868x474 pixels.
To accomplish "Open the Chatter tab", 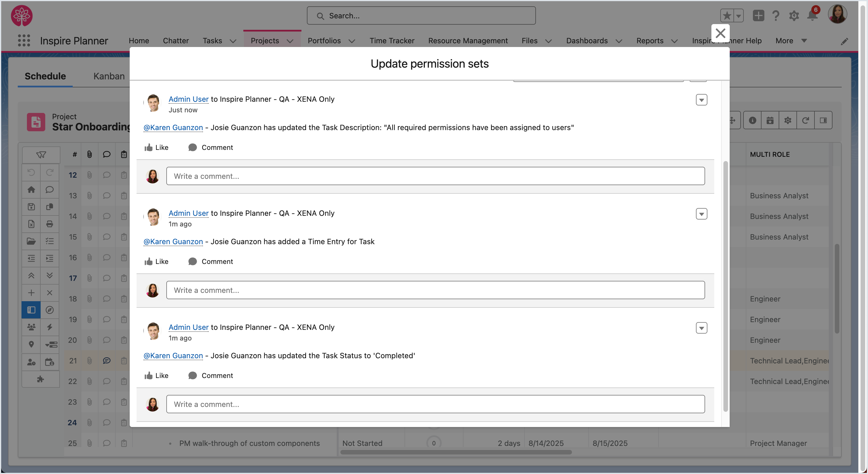I will click(175, 41).
